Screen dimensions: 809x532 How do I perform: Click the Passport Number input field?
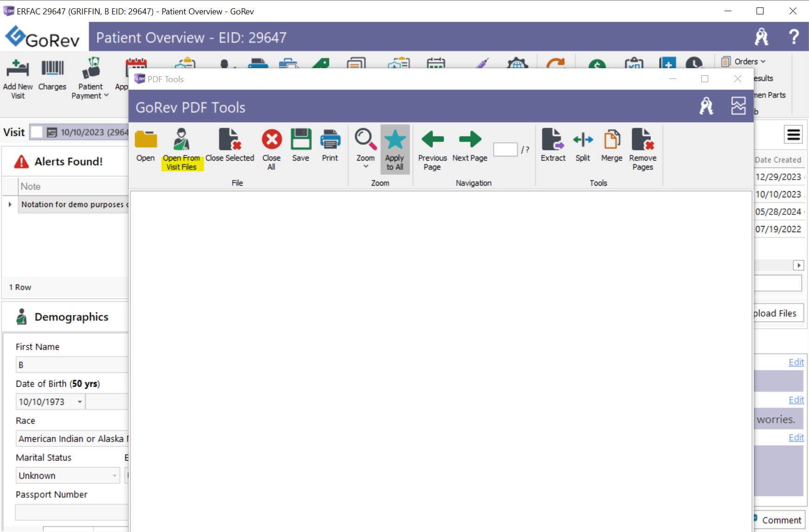[72, 512]
